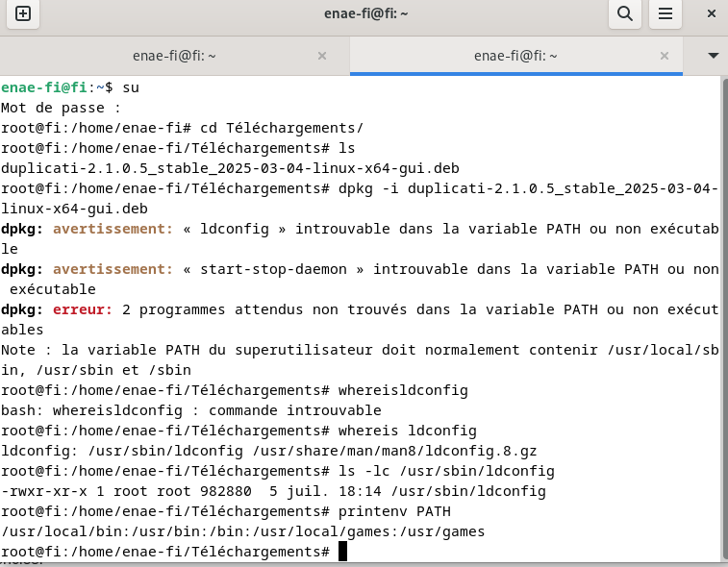728x567 pixels.
Task: Expand the tab list dropdown arrow
Action: click(x=714, y=56)
